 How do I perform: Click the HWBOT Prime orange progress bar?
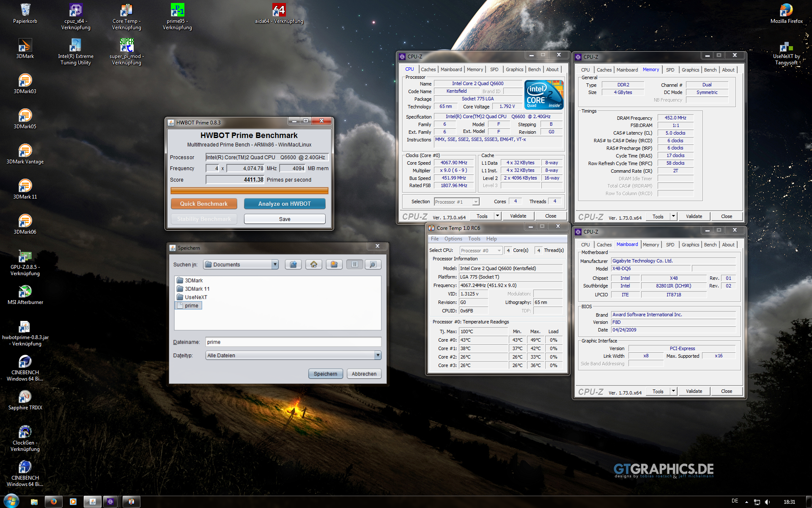(x=249, y=191)
